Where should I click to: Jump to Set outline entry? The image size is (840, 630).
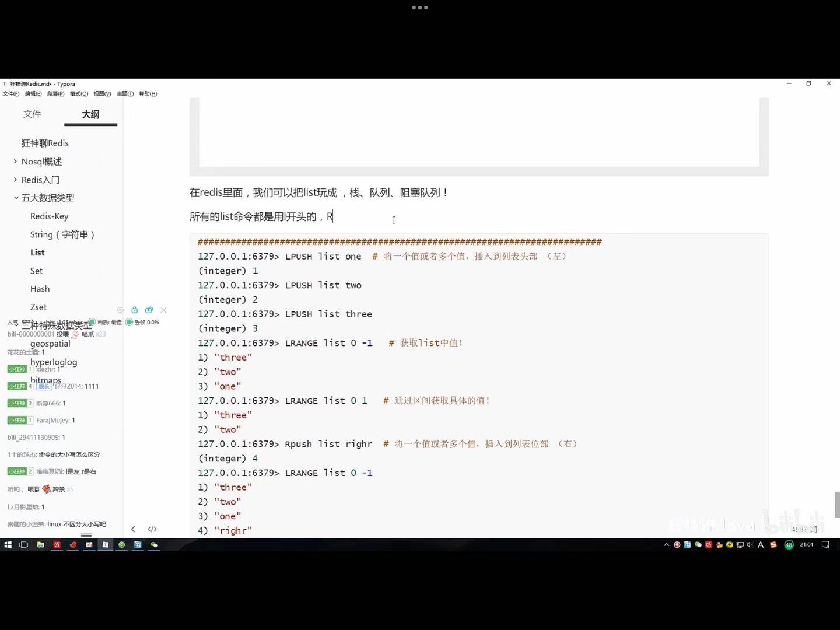pos(36,271)
